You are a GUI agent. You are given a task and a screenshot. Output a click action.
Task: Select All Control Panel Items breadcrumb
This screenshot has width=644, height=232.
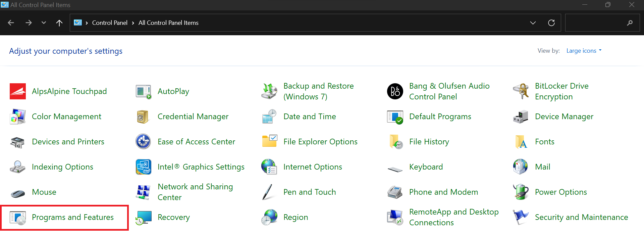168,23
